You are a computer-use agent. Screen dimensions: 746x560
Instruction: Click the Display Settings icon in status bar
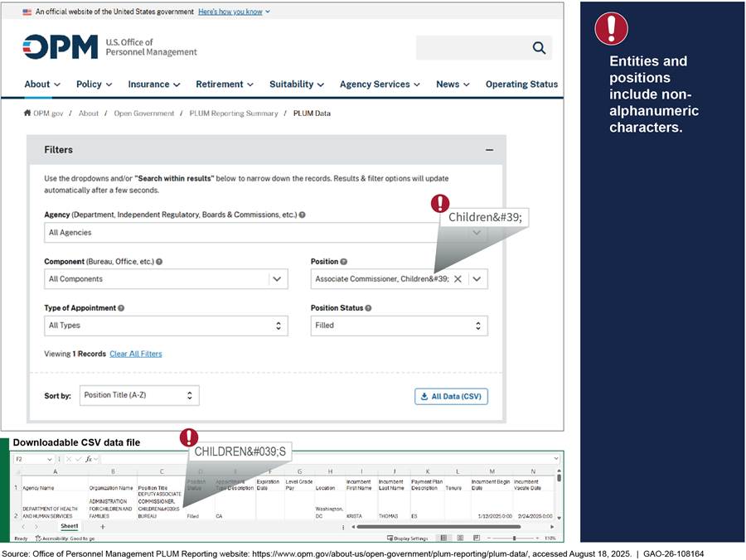coord(390,538)
